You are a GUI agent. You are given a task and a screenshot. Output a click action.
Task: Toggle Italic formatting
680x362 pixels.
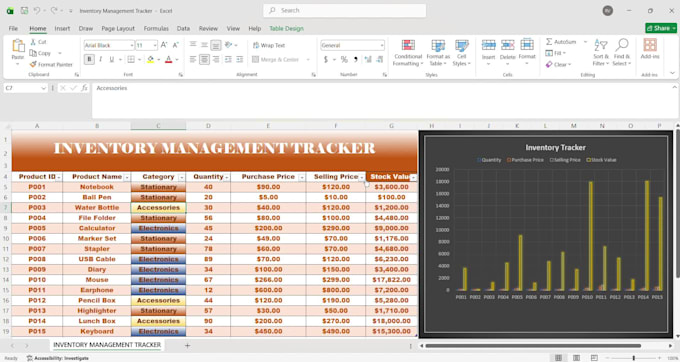coord(101,59)
